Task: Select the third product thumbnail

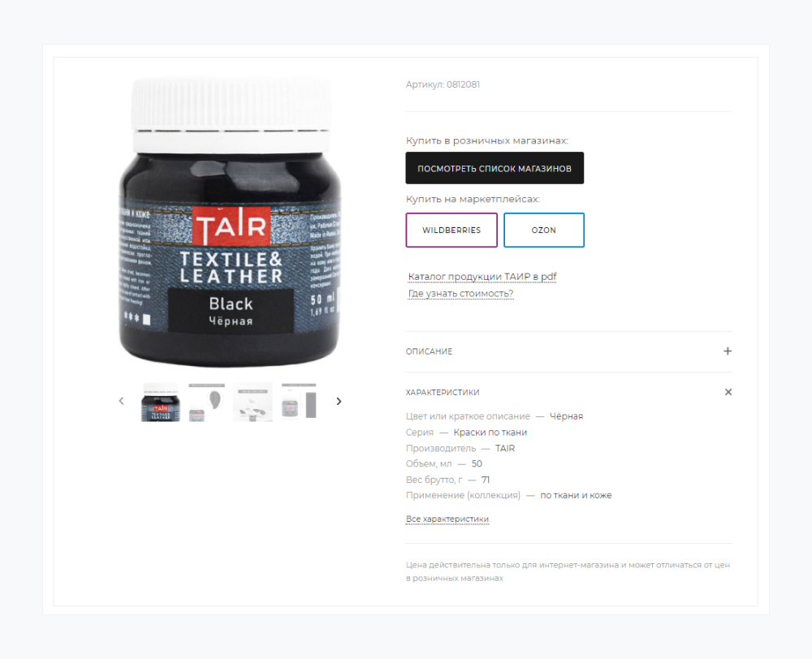Action: 253,403
